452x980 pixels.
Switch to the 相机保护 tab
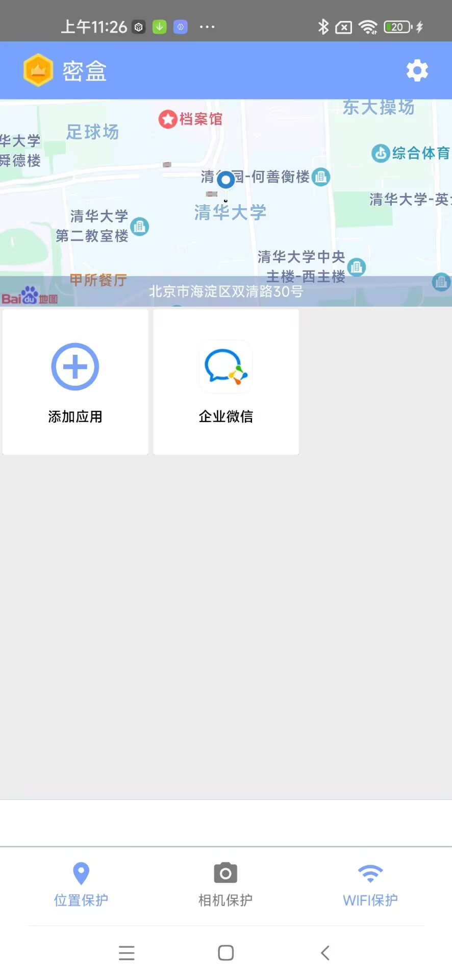click(x=225, y=886)
